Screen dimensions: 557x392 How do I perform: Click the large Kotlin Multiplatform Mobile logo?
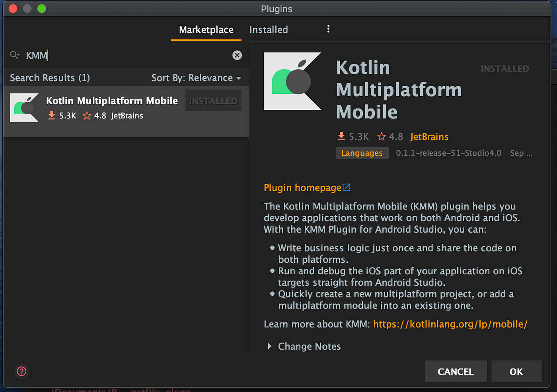coord(292,81)
